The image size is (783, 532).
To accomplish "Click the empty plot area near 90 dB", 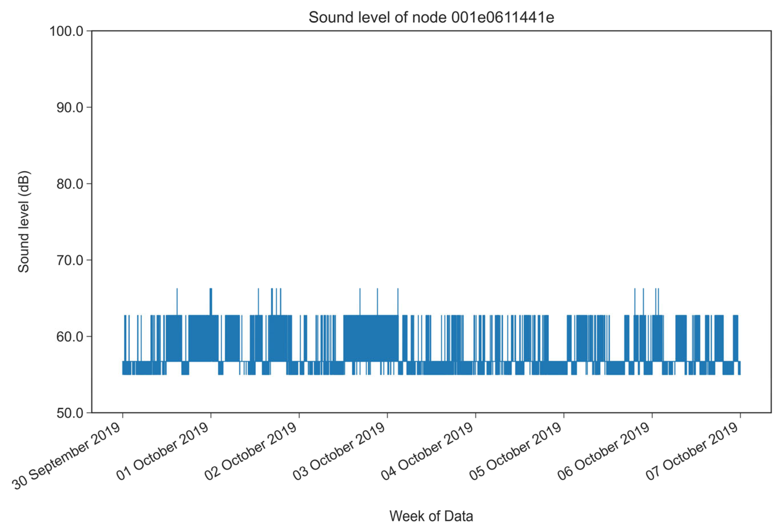I will point(431,108).
